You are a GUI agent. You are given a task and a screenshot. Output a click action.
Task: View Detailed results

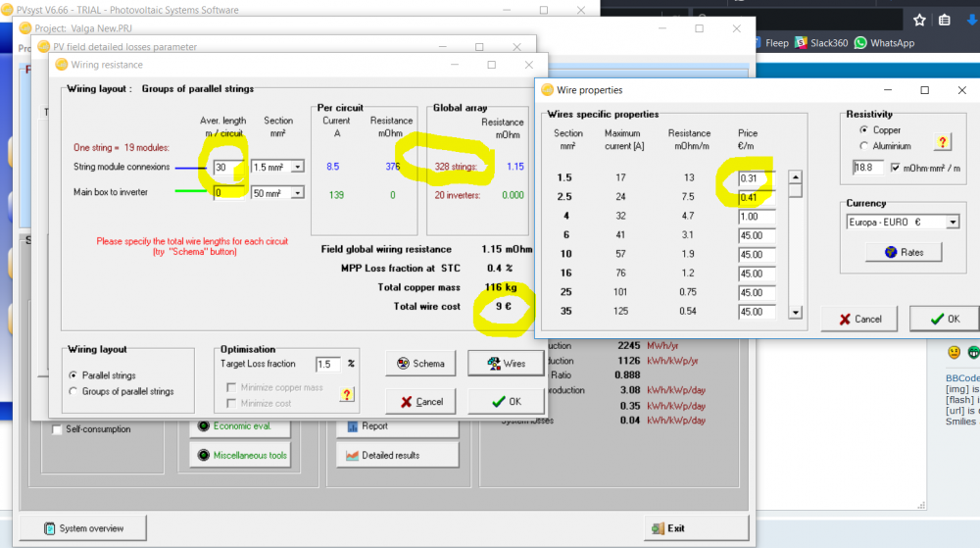pyautogui.click(x=397, y=455)
